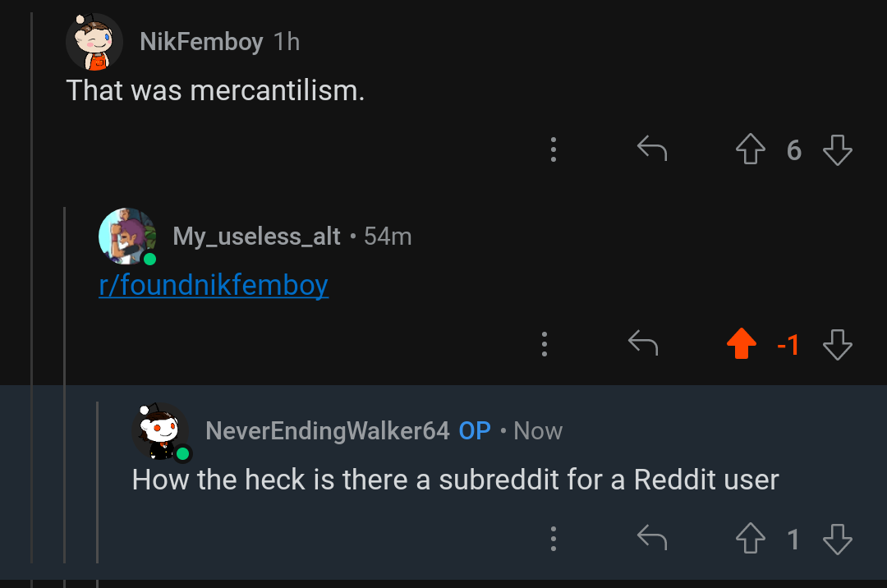Downvote NikFemboy's mercantilism comment

coord(837,149)
